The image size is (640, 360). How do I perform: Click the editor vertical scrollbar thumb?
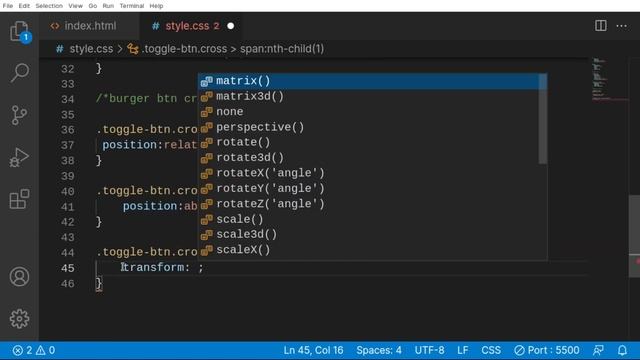(634, 237)
